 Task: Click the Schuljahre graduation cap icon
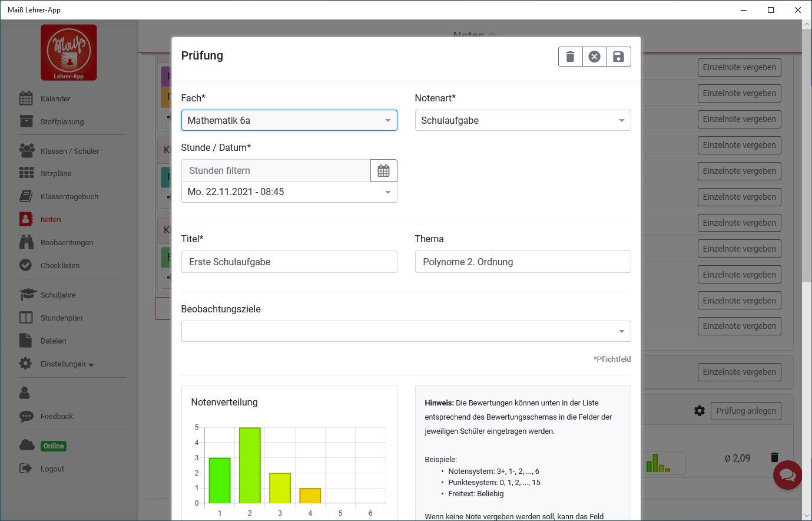click(x=27, y=295)
